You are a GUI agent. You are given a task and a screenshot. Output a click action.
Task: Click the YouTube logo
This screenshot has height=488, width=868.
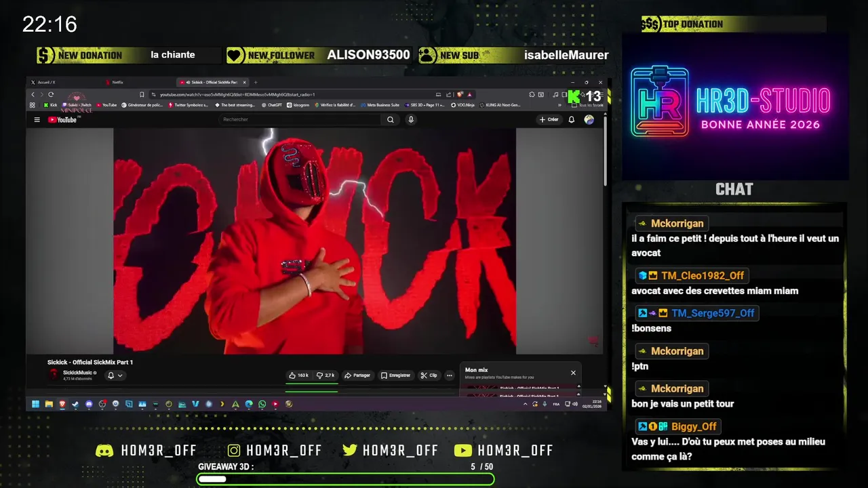click(63, 119)
